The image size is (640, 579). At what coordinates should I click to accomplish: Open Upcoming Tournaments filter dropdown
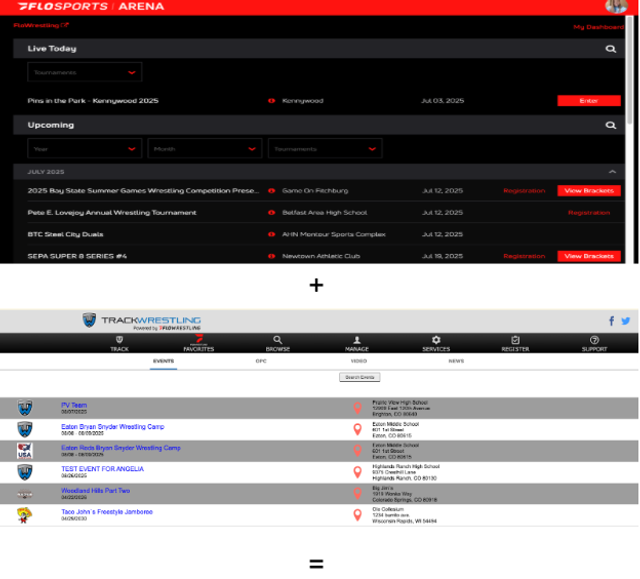(x=325, y=149)
